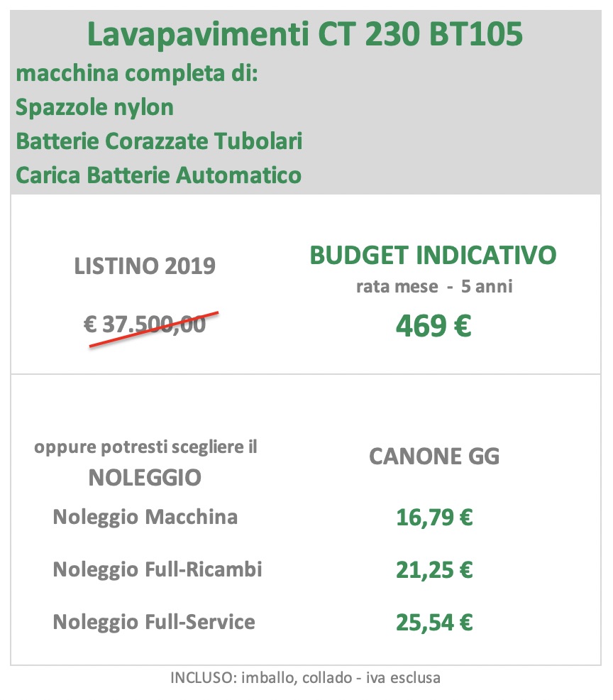
Task: Click the LISTINO 2019 heading
Action: [x=145, y=266]
